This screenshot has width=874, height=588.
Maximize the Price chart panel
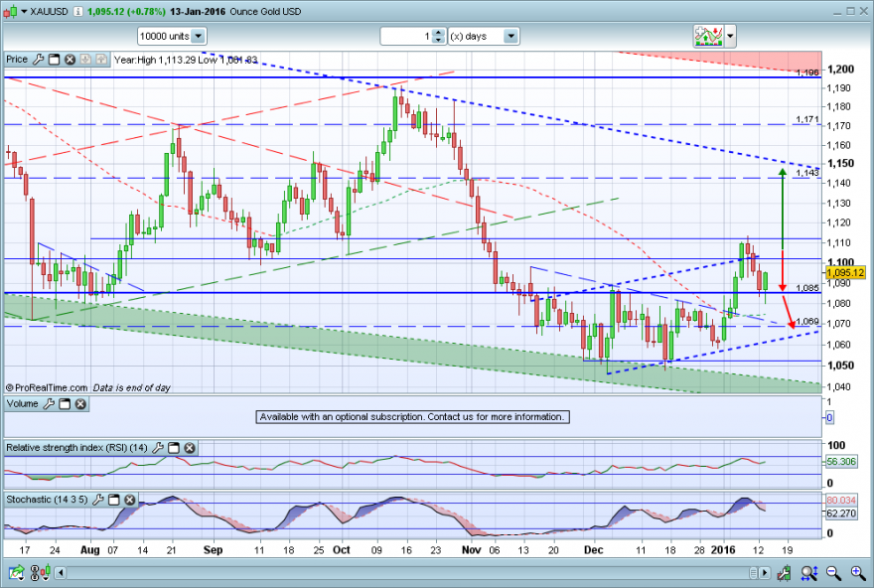click(54, 59)
